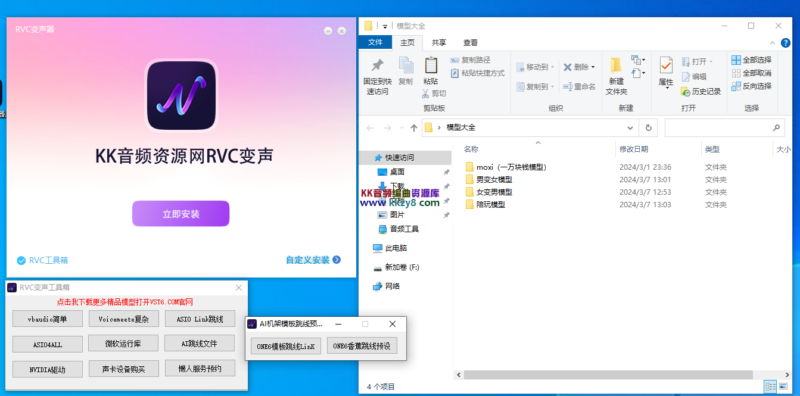The width and height of the screenshot is (800, 396).
Task: Click the refresh button in Explorer
Action: (648, 128)
